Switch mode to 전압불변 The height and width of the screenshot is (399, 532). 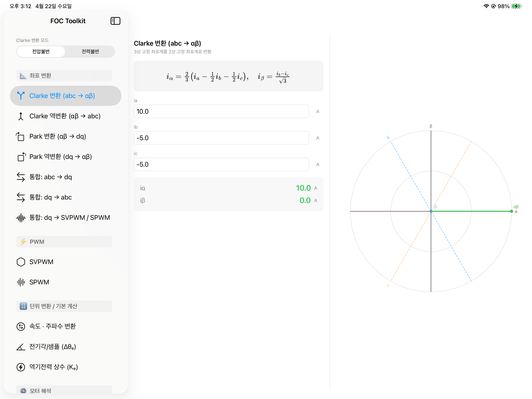[x=41, y=51]
